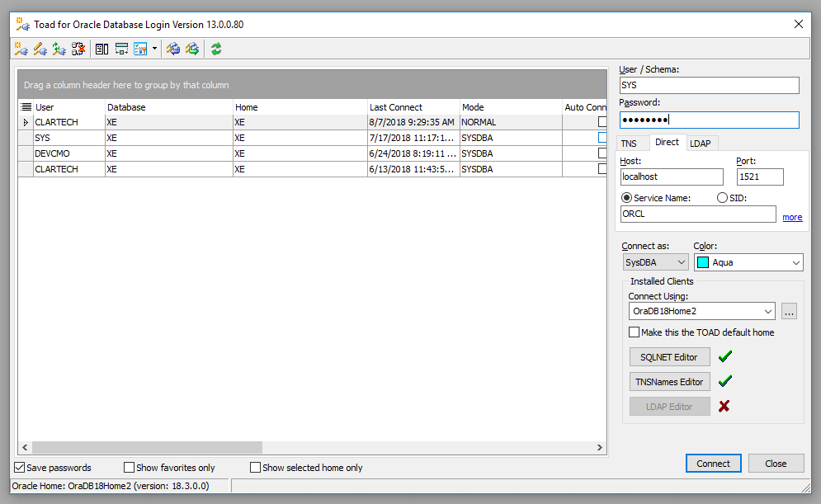Sort by the Home column header
Image resolution: width=821 pixels, height=504 pixels.
(300, 107)
